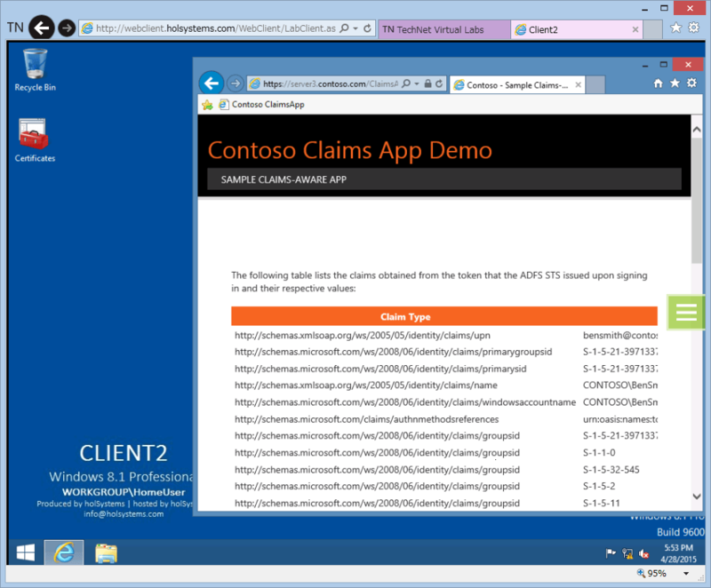This screenshot has width=711, height=588.
Task: Click the S-1-1-0 group SID value
Action: point(599,453)
